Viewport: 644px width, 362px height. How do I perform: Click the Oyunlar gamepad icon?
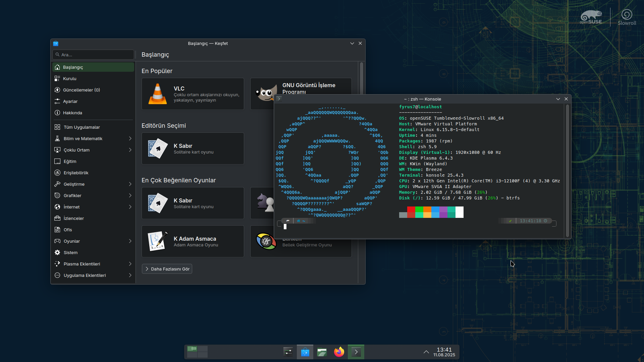pos(57,241)
